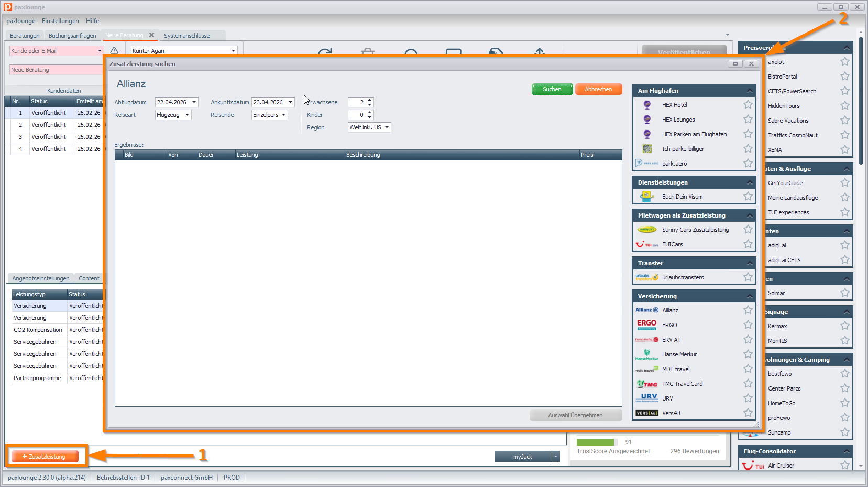Increase the Erwachsene count stepper
Screen dimensions: 868x487
369,100
